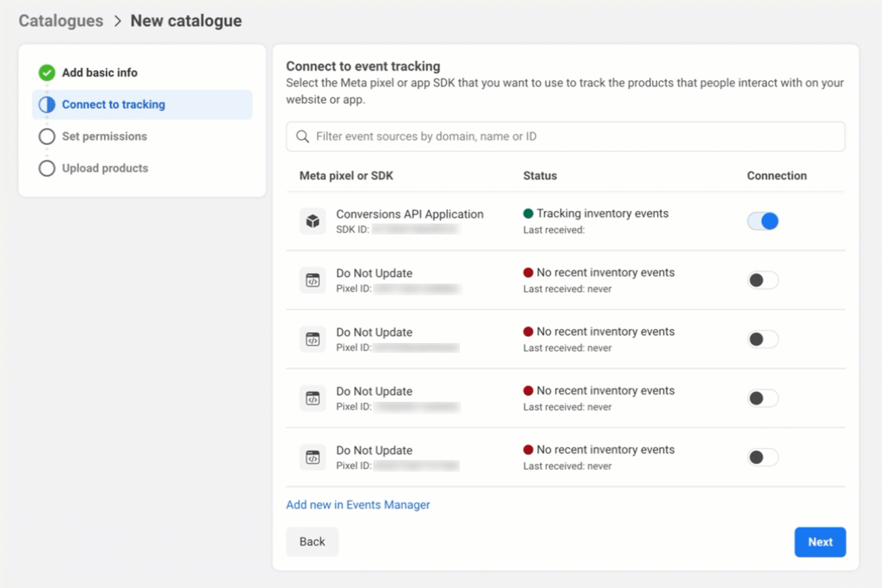Click the red status dot for second Do Not Update pixel
The width and height of the screenshot is (882, 588).
pos(529,331)
